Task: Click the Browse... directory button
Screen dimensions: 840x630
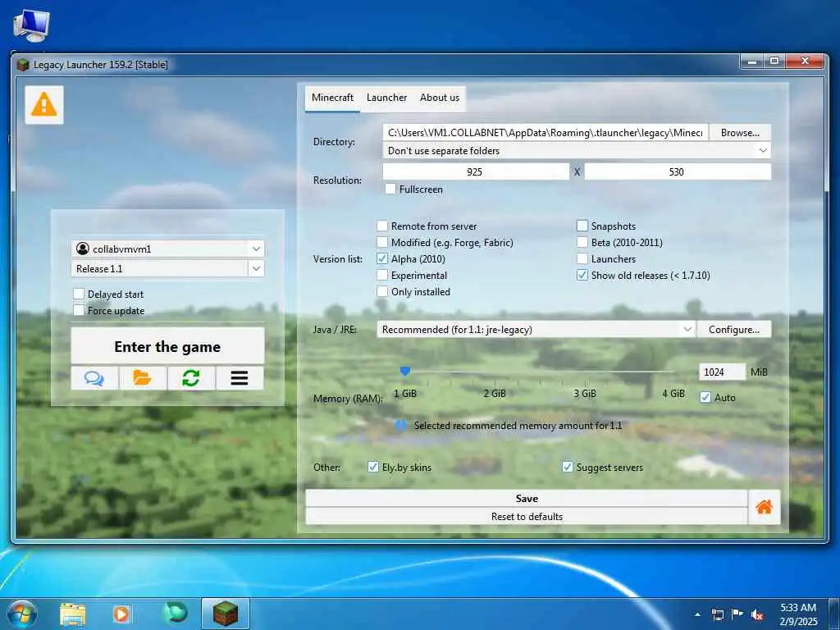Action: tap(740, 132)
